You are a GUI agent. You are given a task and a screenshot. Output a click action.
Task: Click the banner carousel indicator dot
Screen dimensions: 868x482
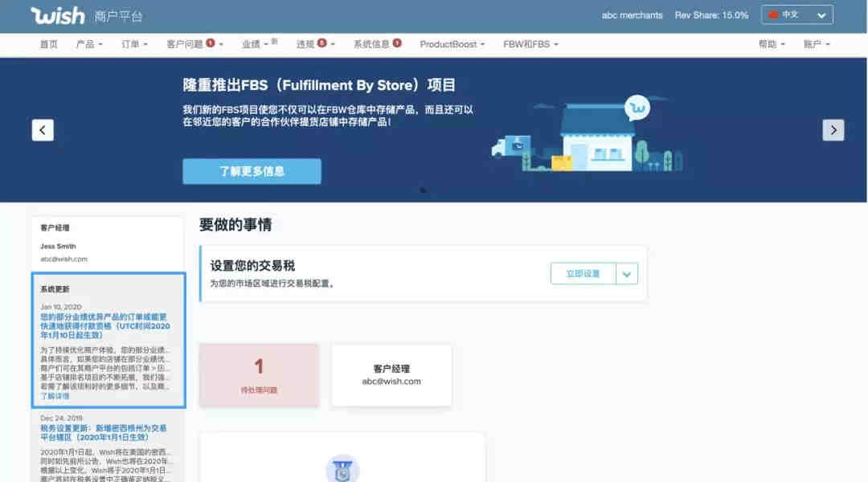tap(423, 190)
